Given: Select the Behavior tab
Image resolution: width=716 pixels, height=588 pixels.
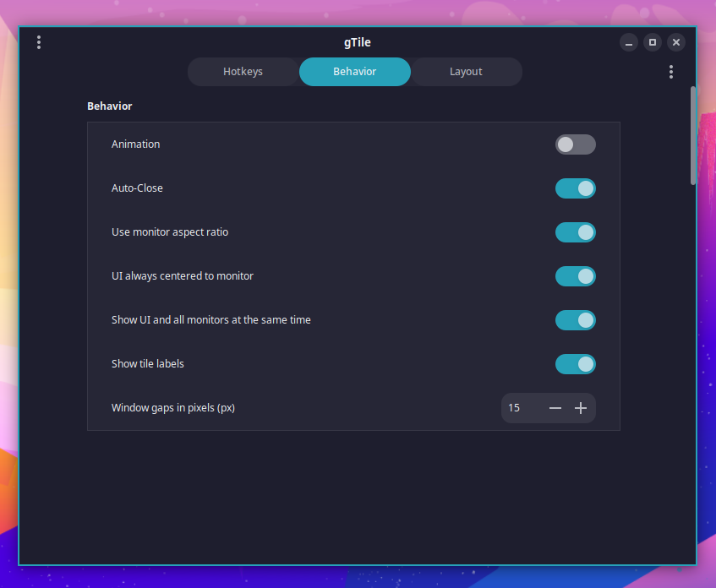Looking at the screenshot, I should pyautogui.click(x=355, y=72).
